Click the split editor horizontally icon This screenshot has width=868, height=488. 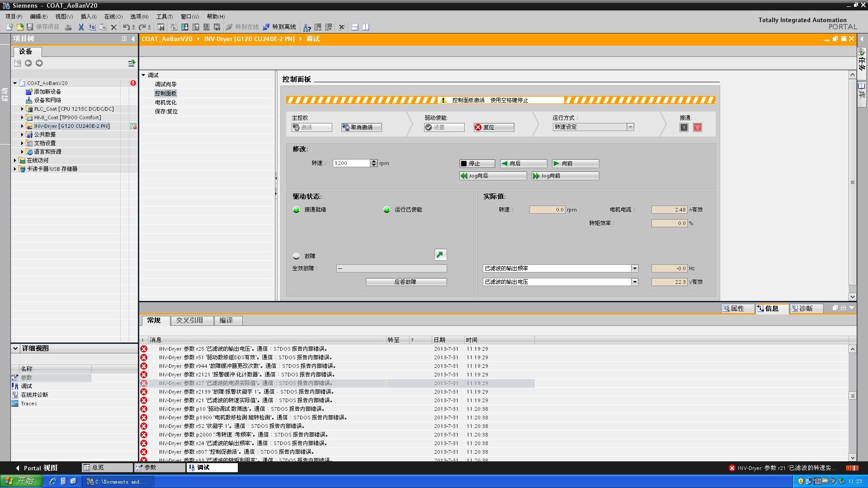[x=354, y=27]
